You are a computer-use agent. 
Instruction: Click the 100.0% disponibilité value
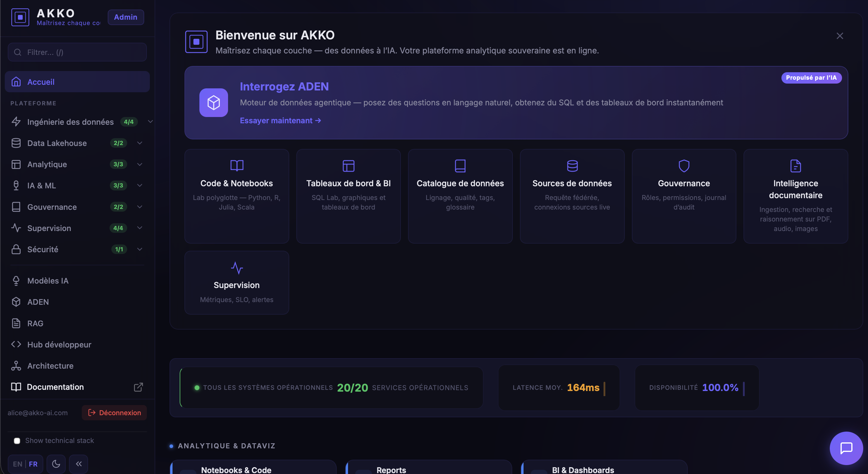point(720,387)
